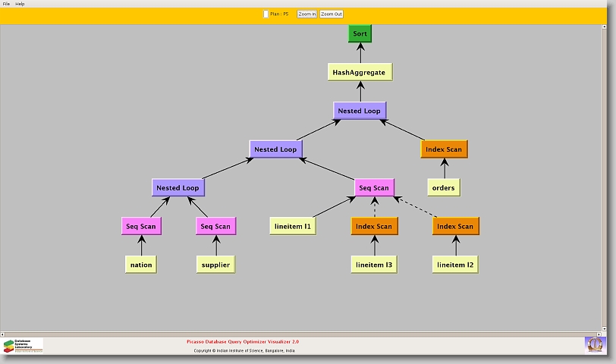Click the Plan P5 color swatch
The width and height of the screenshot is (616, 364).
[266, 14]
